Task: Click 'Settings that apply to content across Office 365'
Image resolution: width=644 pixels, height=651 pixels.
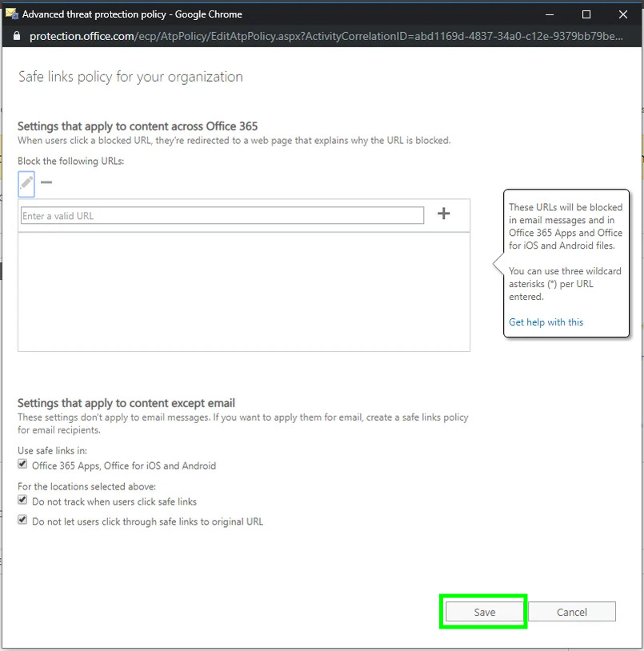Action: 138,126
